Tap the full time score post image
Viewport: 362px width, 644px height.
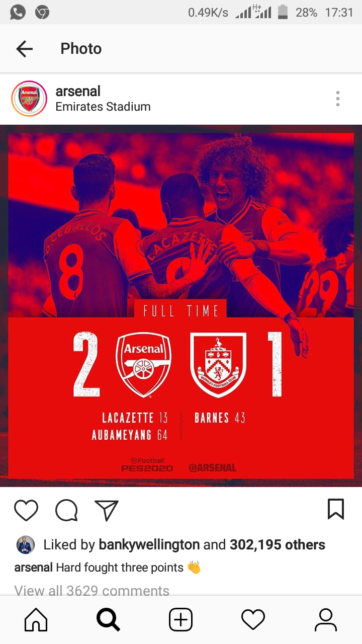click(x=181, y=306)
